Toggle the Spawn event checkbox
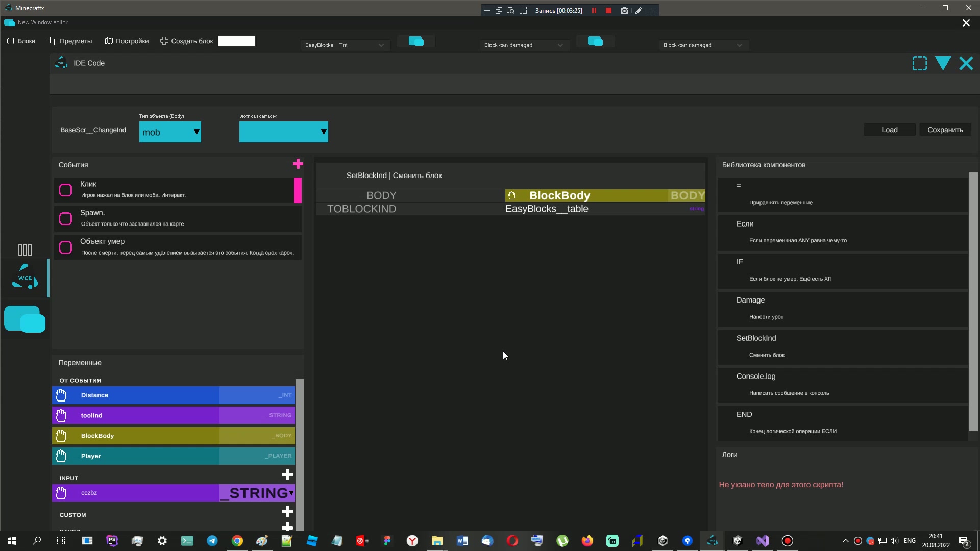Screen dimensions: 980x551 pos(66,219)
